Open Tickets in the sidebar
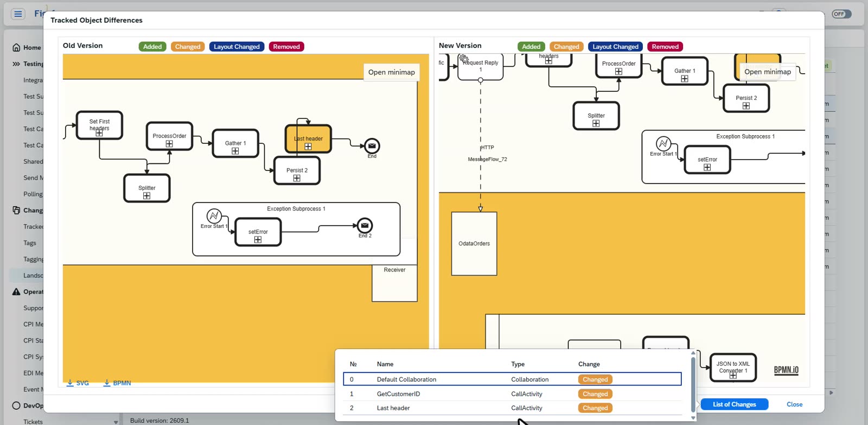This screenshot has width=868, height=425. [x=33, y=422]
